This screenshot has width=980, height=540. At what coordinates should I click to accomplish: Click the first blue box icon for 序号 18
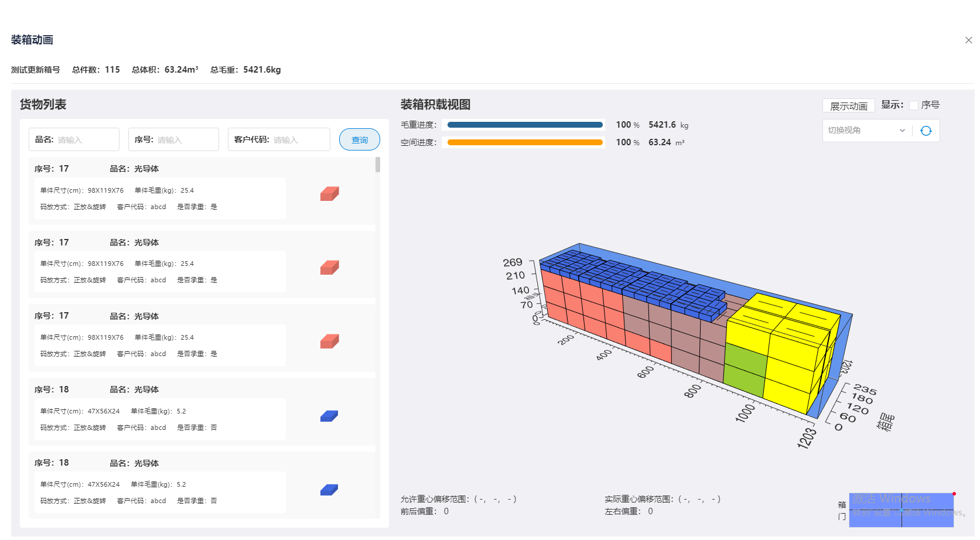click(x=329, y=416)
